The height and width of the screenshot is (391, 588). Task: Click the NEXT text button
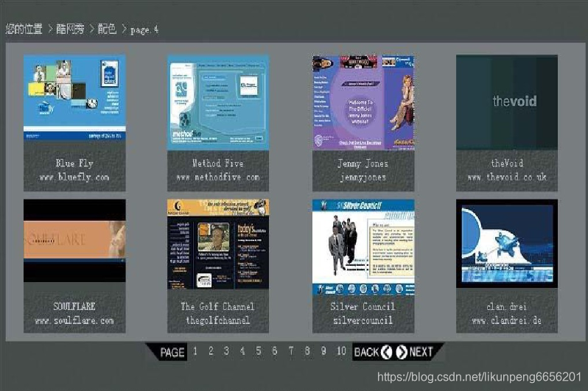point(421,352)
